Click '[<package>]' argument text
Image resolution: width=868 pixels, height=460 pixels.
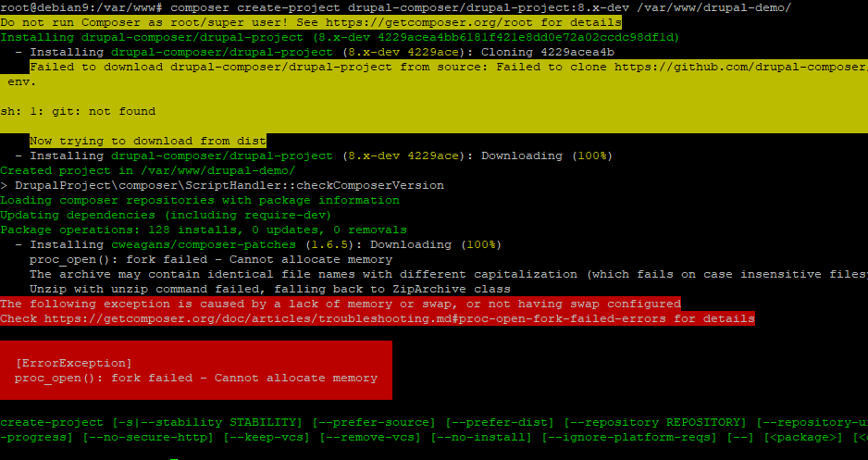(x=803, y=437)
